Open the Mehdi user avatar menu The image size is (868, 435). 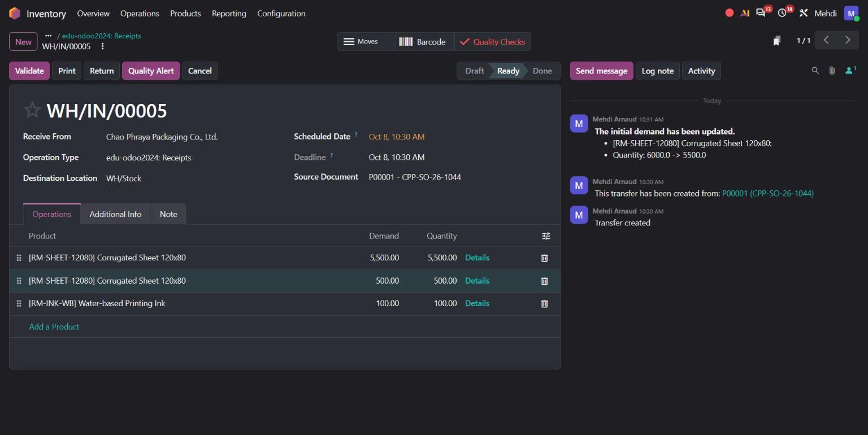(851, 13)
